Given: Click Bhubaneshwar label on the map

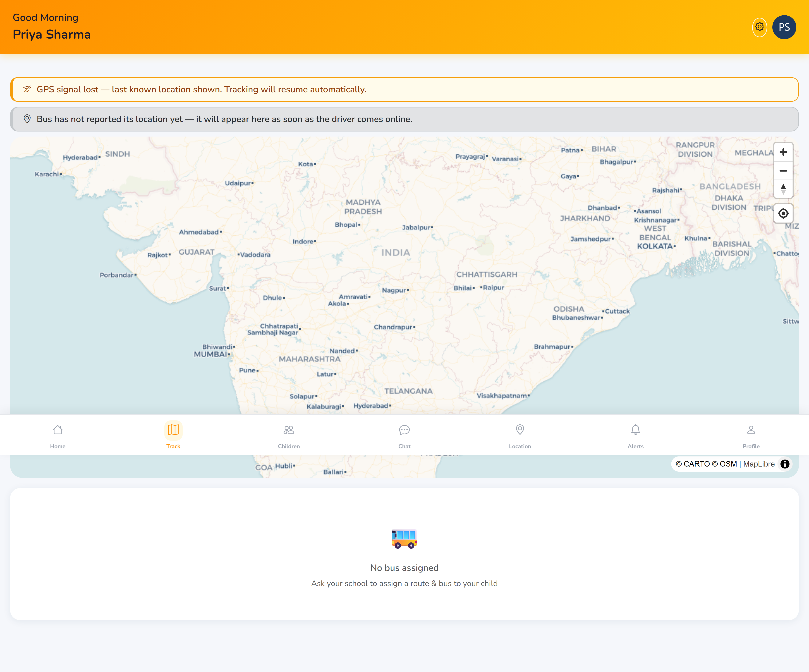Looking at the screenshot, I should click(576, 318).
